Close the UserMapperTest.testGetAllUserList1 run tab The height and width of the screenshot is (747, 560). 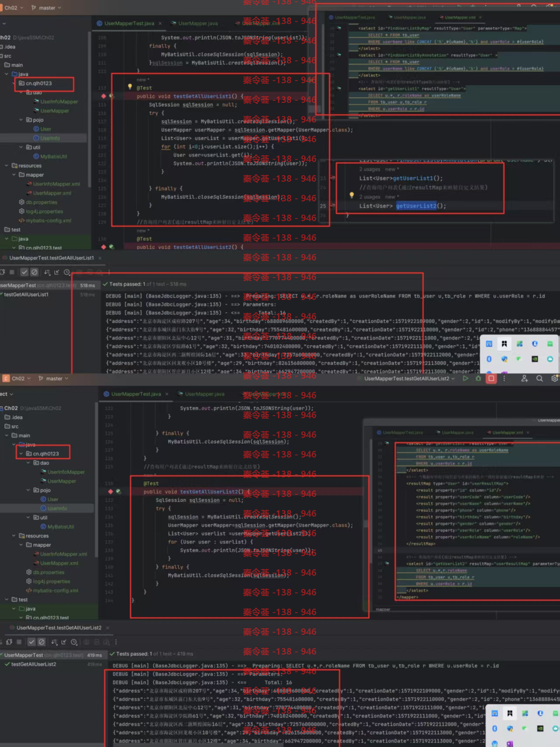click(x=100, y=258)
